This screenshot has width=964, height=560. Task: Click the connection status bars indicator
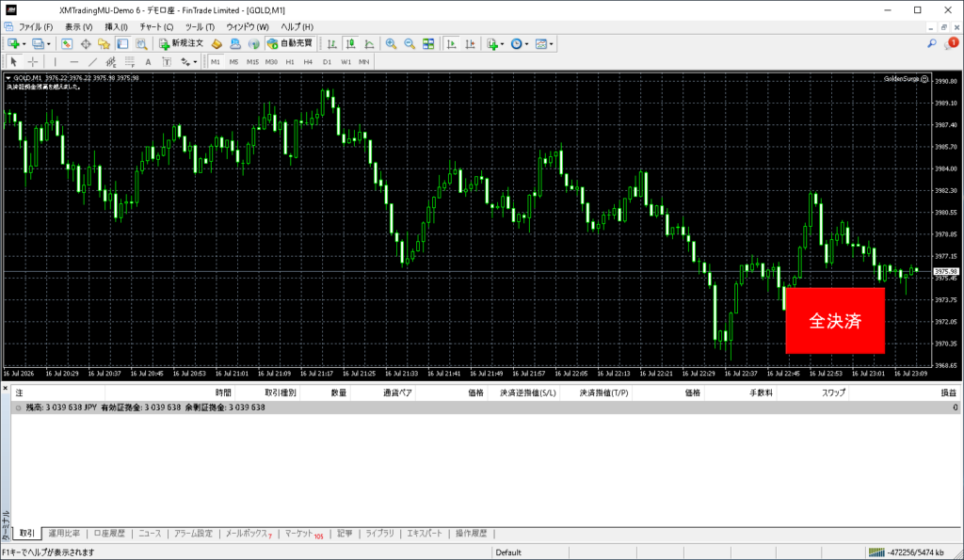point(876,552)
